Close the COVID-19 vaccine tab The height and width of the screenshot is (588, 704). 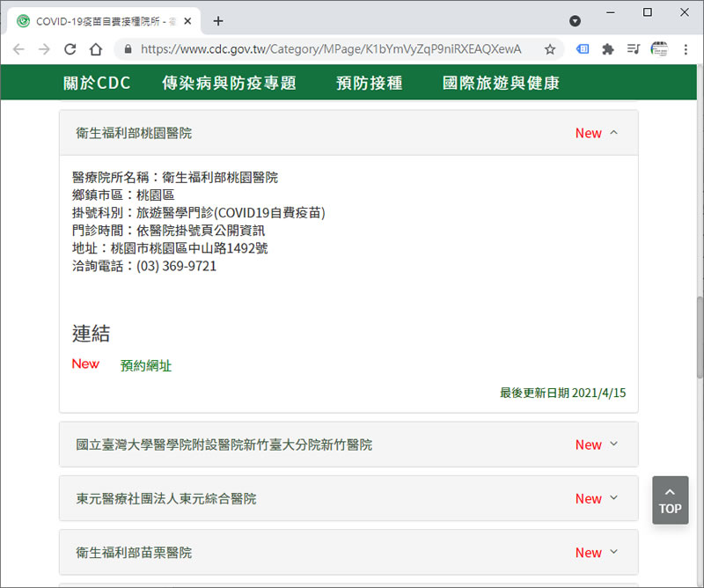tap(187, 21)
